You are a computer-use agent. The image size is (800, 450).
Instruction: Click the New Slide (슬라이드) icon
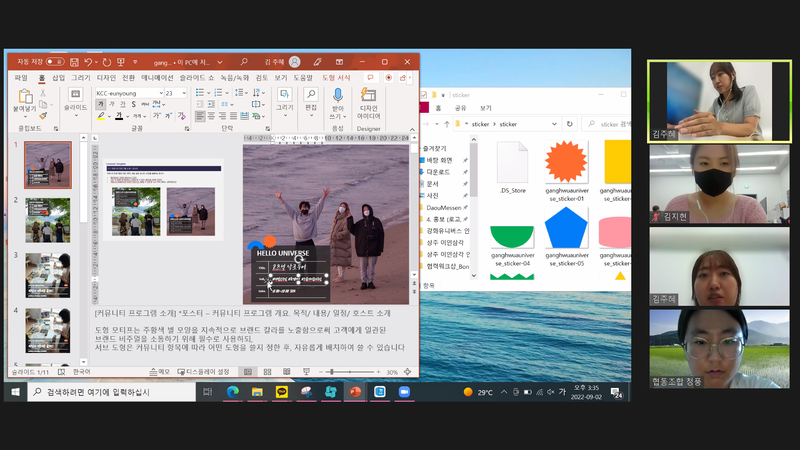(76, 96)
